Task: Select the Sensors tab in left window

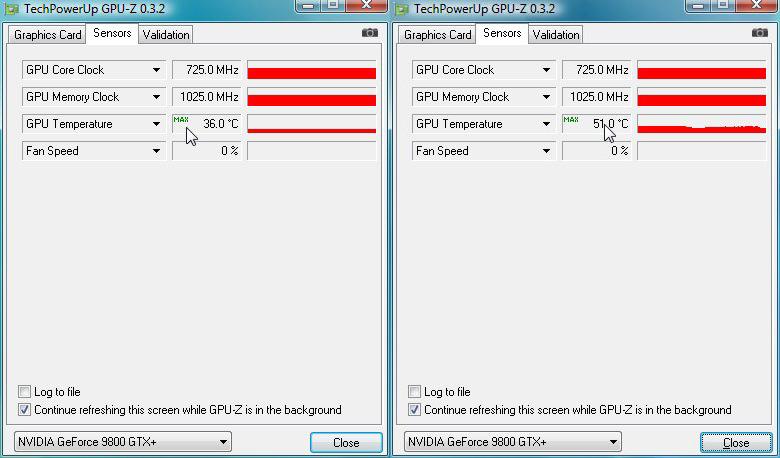Action: click(x=112, y=33)
